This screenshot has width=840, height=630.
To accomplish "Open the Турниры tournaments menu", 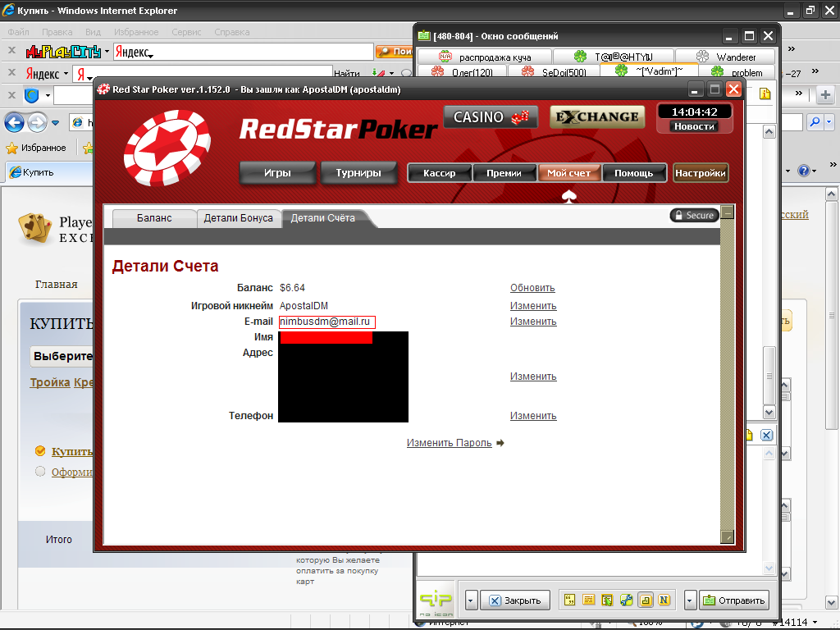I will (358, 173).
